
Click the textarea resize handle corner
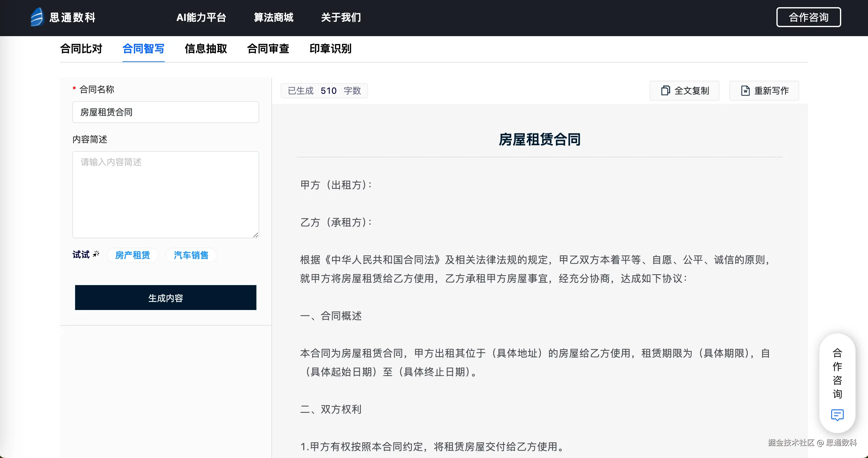pos(256,235)
